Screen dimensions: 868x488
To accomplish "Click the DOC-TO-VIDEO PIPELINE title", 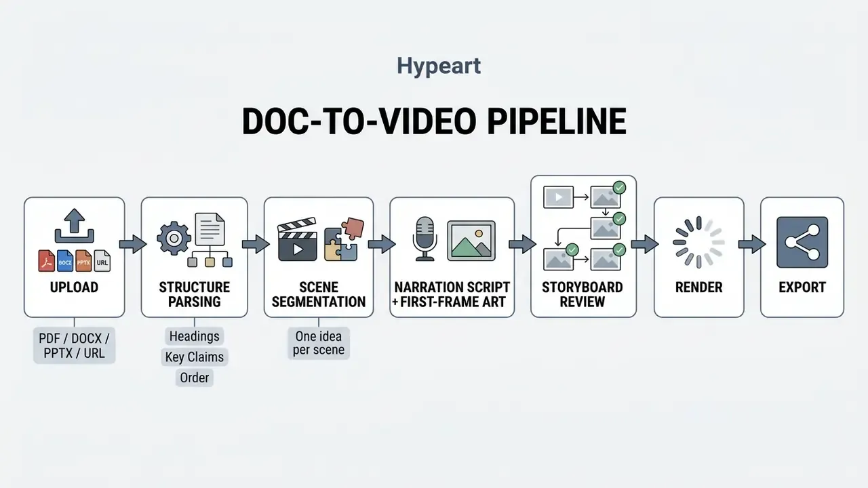I will click(x=434, y=121).
